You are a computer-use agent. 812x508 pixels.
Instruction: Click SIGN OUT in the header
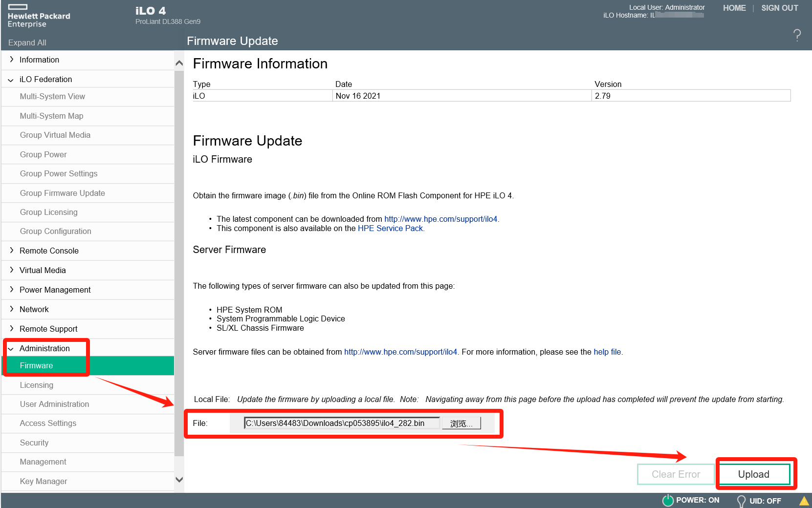(x=779, y=8)
